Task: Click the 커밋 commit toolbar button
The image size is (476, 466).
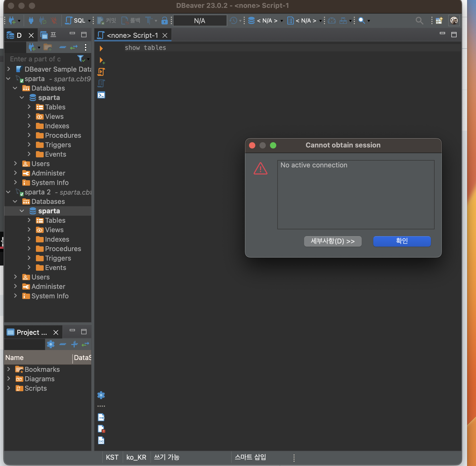Action: pos(107,20)
